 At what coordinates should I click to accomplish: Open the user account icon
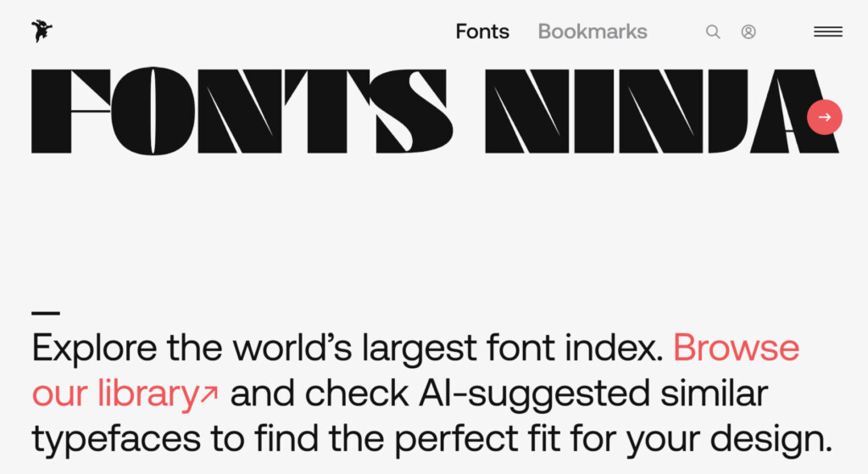tap(748, 32)
